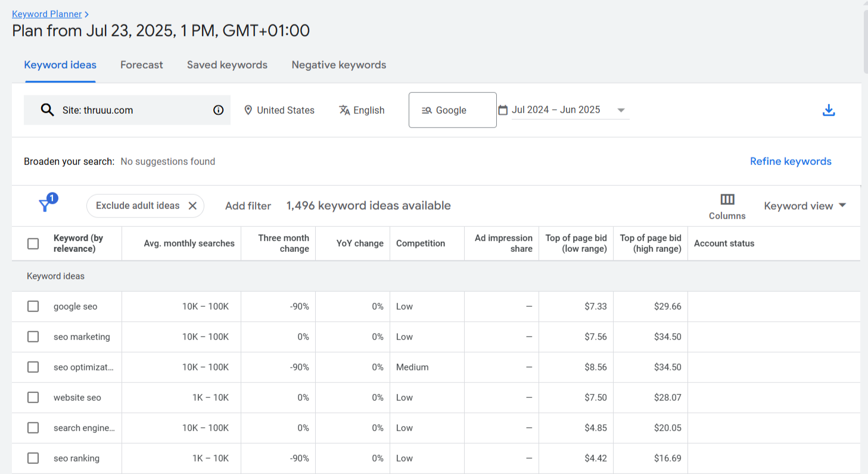Switch to the Keyword ideas tab
Image resolution: width=868 pixels, height=474 pixels.
tap(60, 65)
